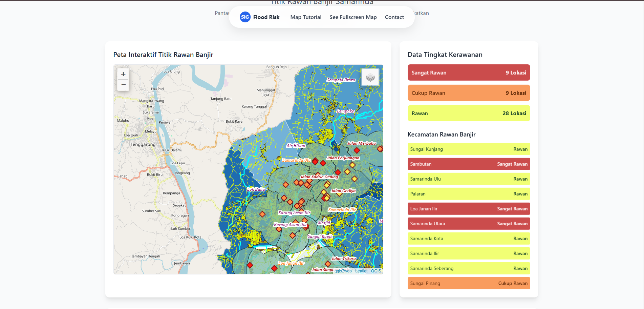Open the Contact nav link

click(394, 17)
